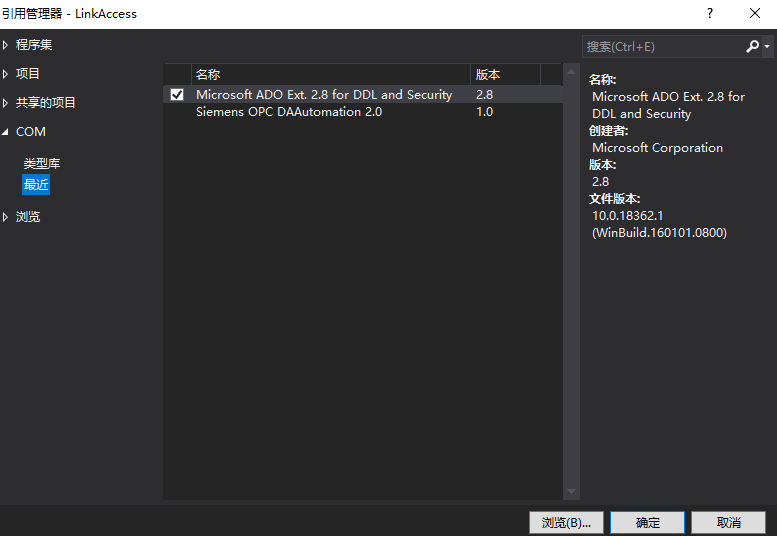The image size is (777, 536).
Task: Sort by the 名称 column header
Action: click(331, 75)
